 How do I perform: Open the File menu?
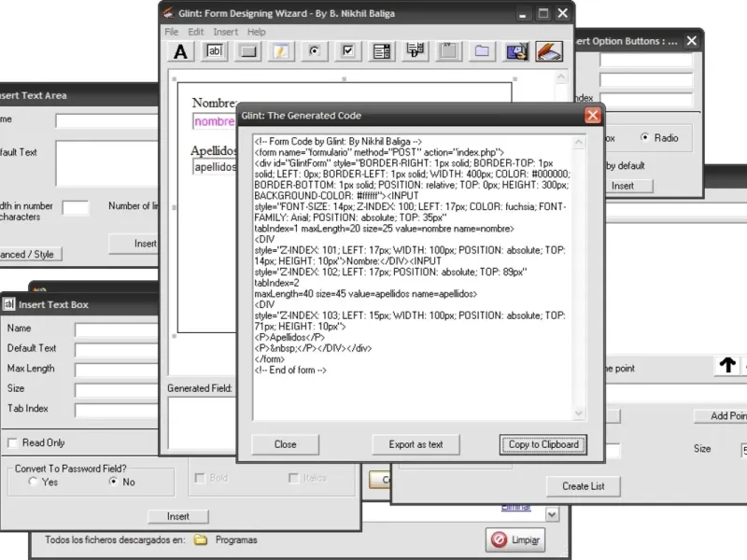pyautogui.click(x=172, y=32)
